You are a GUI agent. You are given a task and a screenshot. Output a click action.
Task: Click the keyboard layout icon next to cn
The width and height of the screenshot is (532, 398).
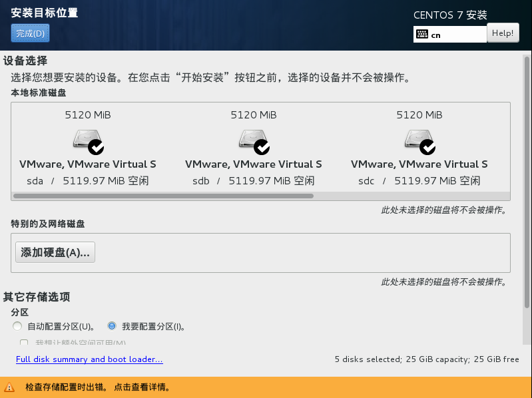421,34
